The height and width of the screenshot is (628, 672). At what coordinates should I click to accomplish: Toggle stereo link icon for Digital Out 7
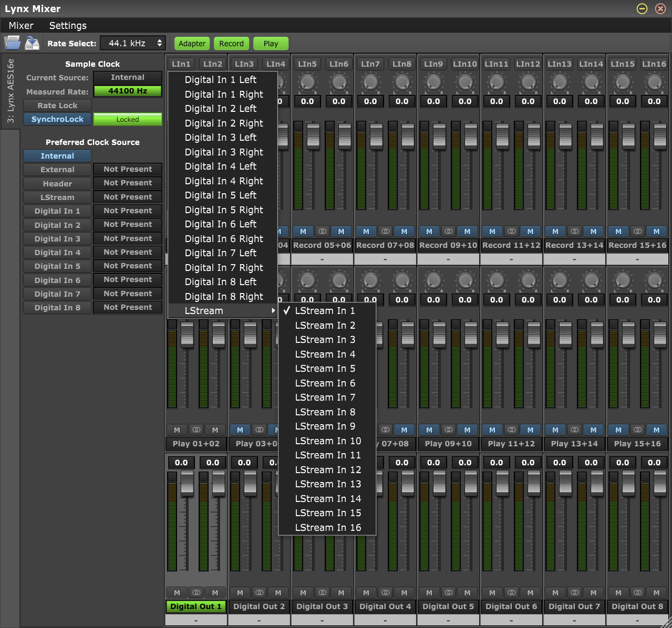[x=574, y=593]
